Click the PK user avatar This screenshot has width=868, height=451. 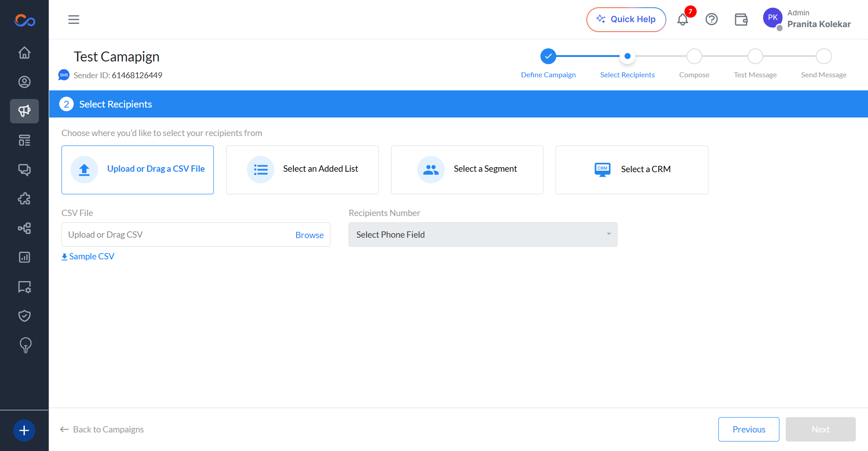pos(773,18)
